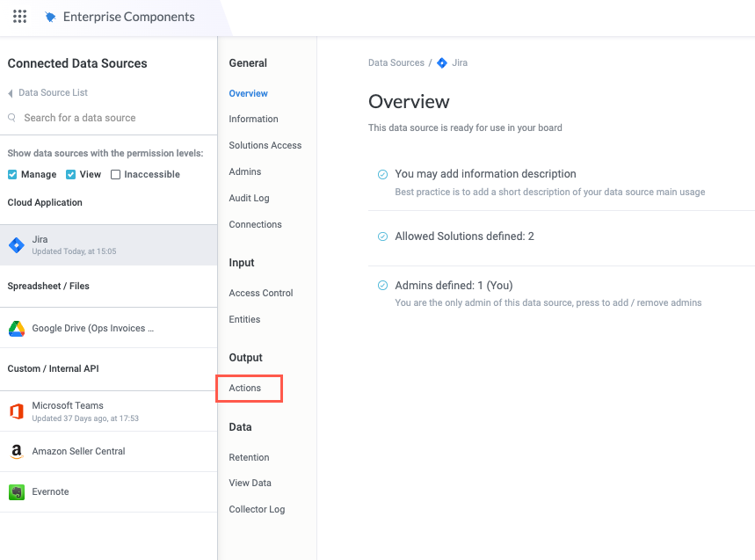The image size is (755, 560).
Task: Select Access Control under Input
Action: (x=261, y=293)
